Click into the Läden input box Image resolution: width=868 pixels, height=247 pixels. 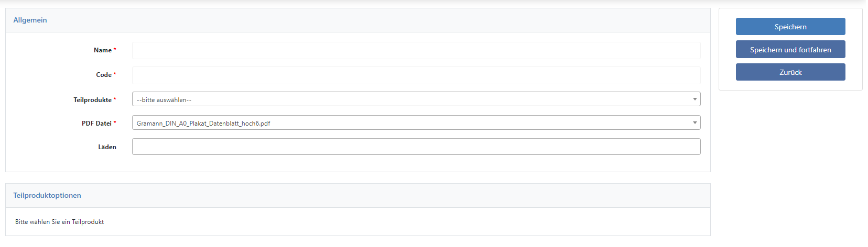[x=416, y=147]
